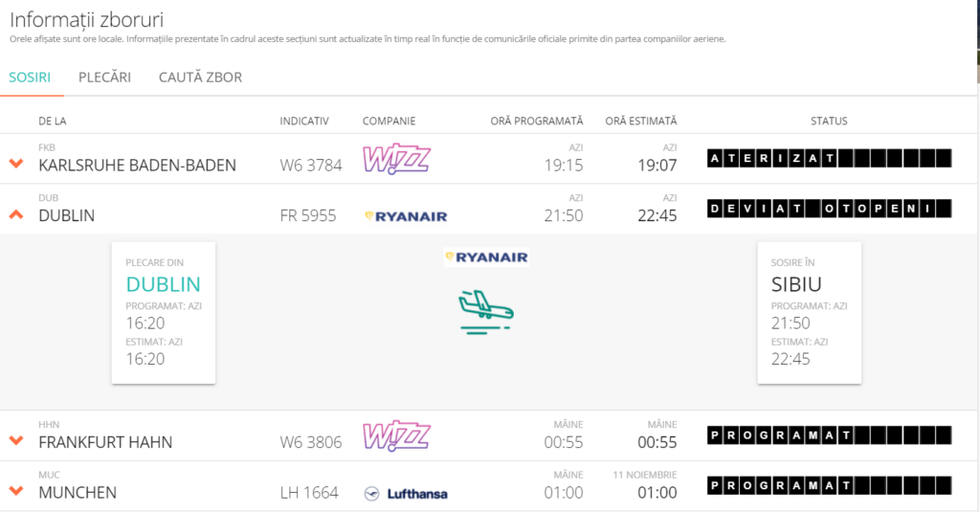Switch to the Plecări tab
The image size is (980, 512).
click(x=104, y=78)
